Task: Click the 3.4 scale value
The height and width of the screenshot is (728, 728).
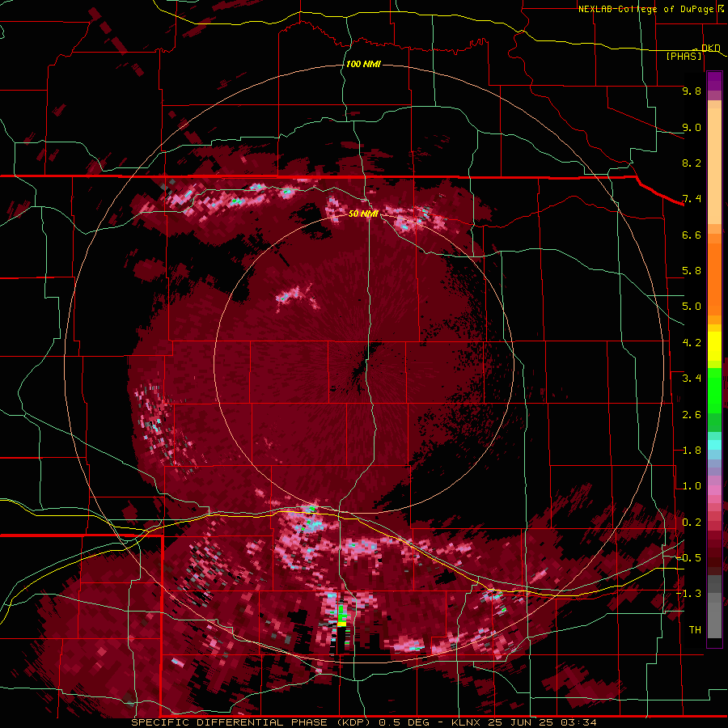Action: point(692,379)
